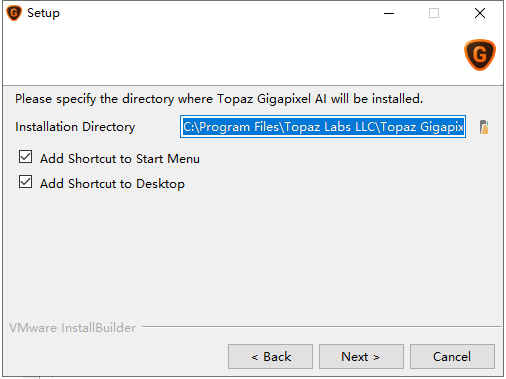Cancel the Gigapixel AI setup
The image size is (506, 379).
point(452,357)
